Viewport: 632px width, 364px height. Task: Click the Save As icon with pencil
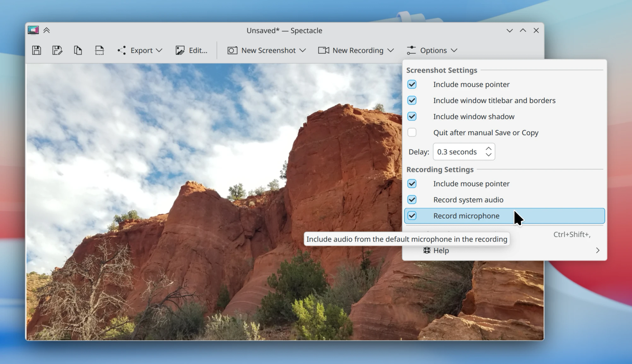(57, 50)
